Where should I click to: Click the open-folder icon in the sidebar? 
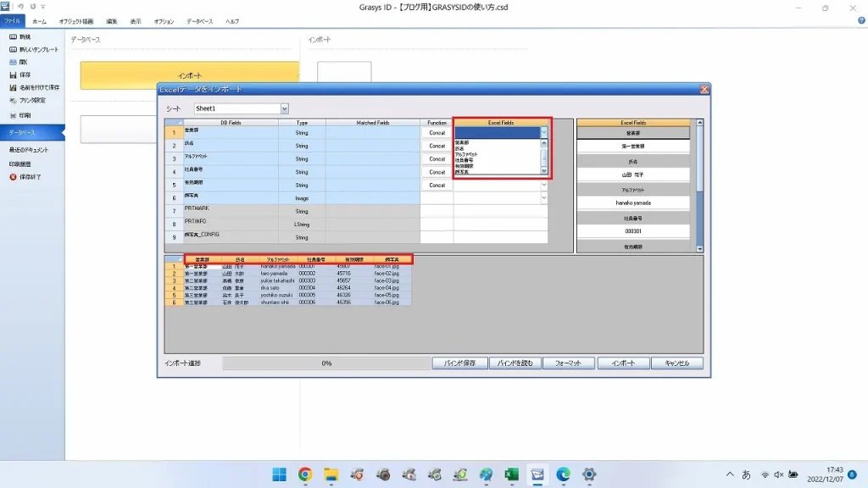point(13,62)
